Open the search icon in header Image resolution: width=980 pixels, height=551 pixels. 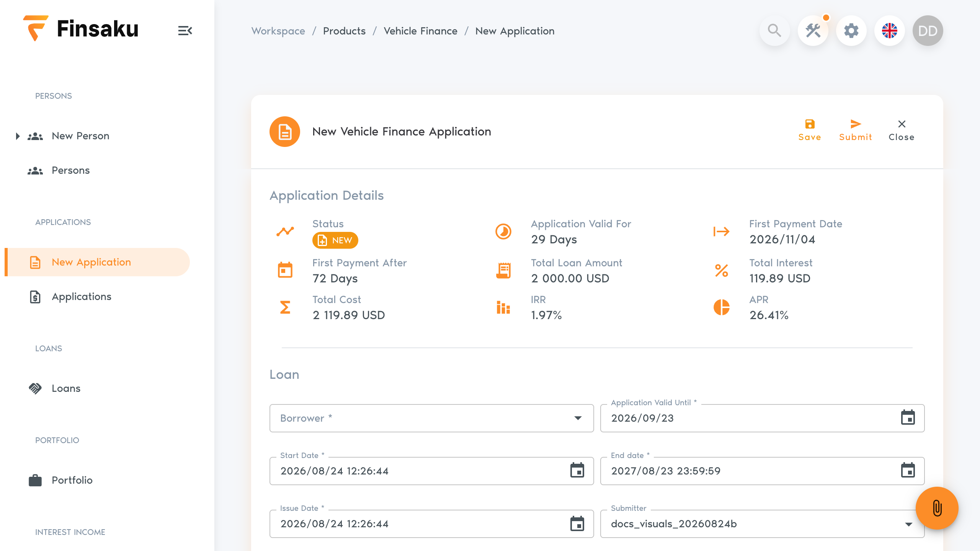[774, 31]
